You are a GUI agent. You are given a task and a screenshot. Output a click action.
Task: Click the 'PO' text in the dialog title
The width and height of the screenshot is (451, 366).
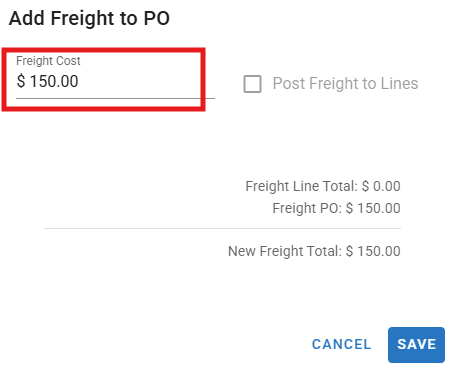157,18
